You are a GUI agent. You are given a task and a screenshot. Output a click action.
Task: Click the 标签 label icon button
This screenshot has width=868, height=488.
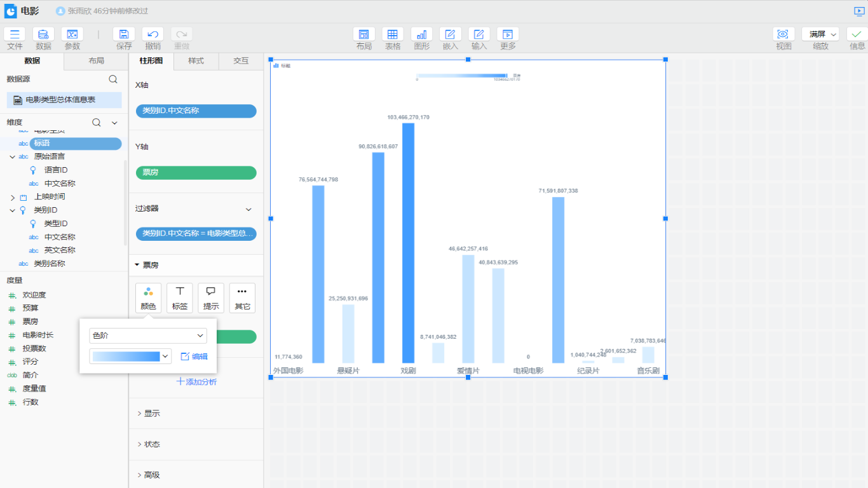[180, 298]
